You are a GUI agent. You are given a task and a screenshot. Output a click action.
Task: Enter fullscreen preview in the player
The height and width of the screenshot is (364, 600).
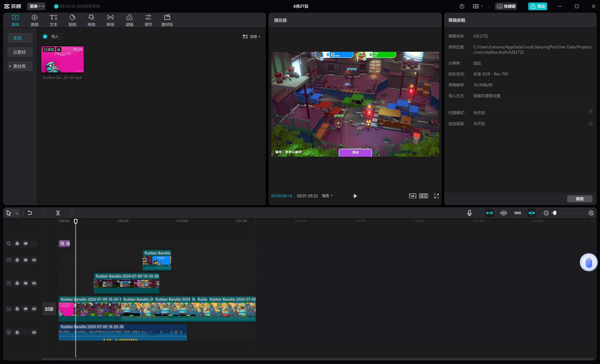[x=436, y=196]
